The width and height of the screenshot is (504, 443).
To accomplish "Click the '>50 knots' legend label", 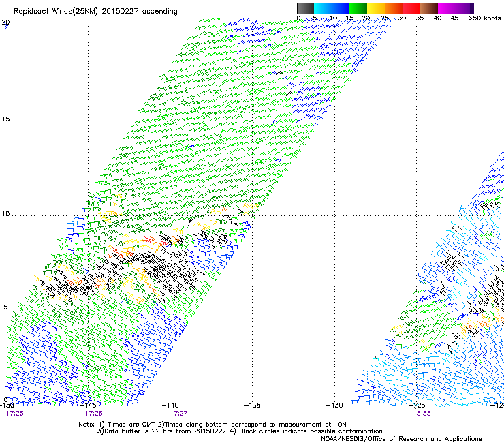I will (484, 18).
